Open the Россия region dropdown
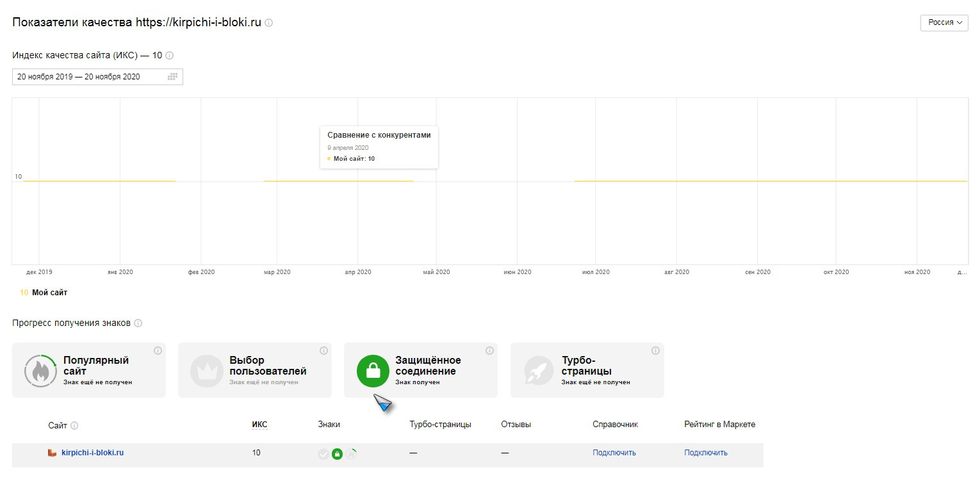This screenshot has height=479, width=980. pyautogui.click(x=943, y=22)
